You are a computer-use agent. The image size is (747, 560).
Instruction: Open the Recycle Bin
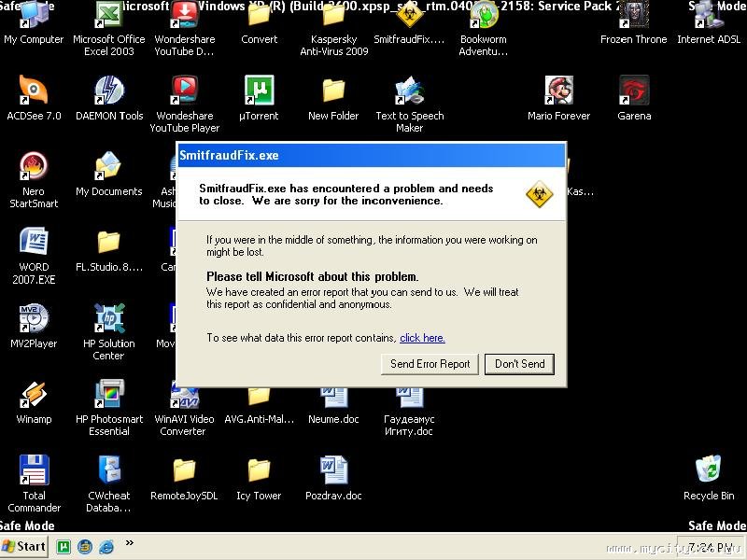pos(709,478)
